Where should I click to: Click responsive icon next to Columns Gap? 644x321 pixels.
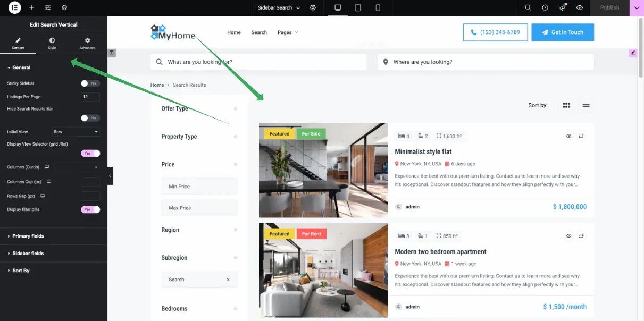click(49, 182)
